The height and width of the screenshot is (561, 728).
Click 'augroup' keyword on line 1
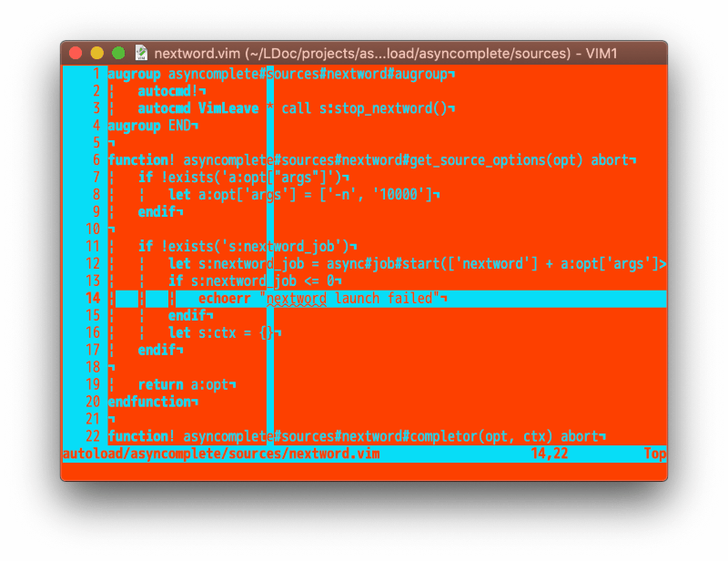pyautogui.click(x=134, y=74)
